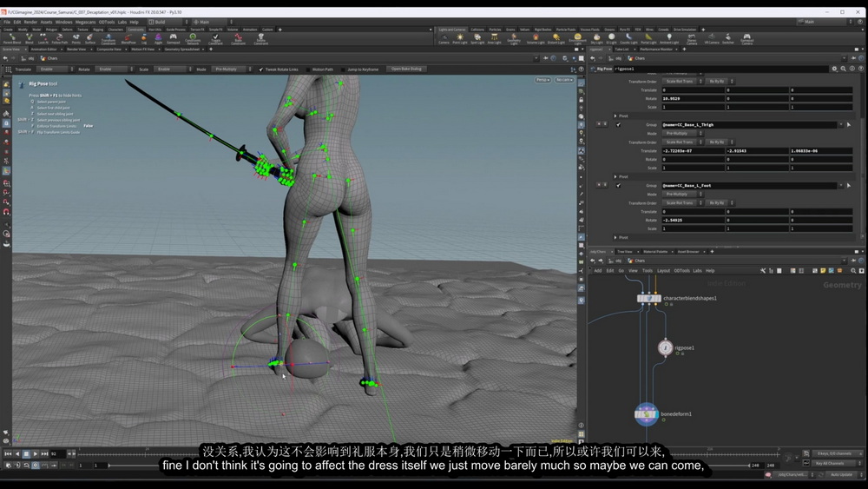The image size is (868, 489).
Task: Click the Switcher shelf tool
Action: click(x=728, y=39)
